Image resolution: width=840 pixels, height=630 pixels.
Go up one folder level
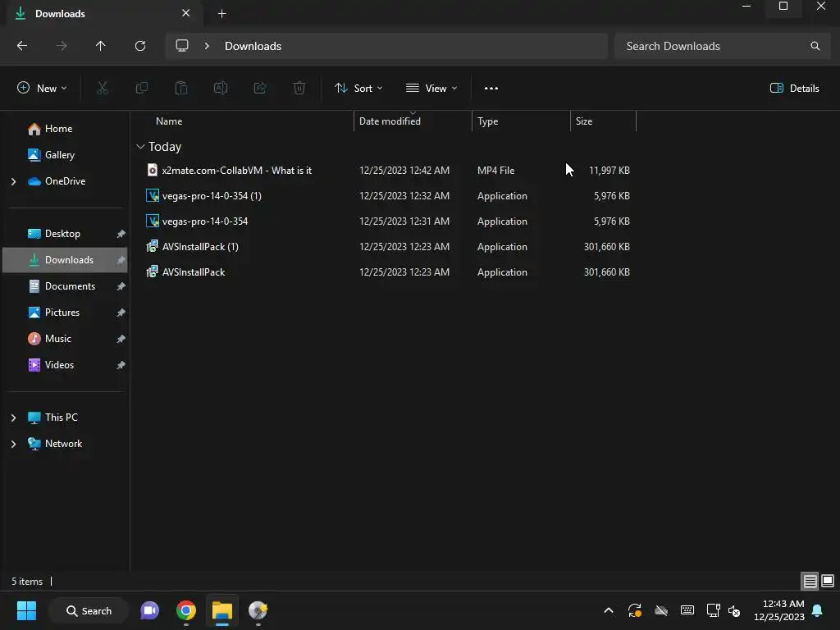click(x=101, y=46)
